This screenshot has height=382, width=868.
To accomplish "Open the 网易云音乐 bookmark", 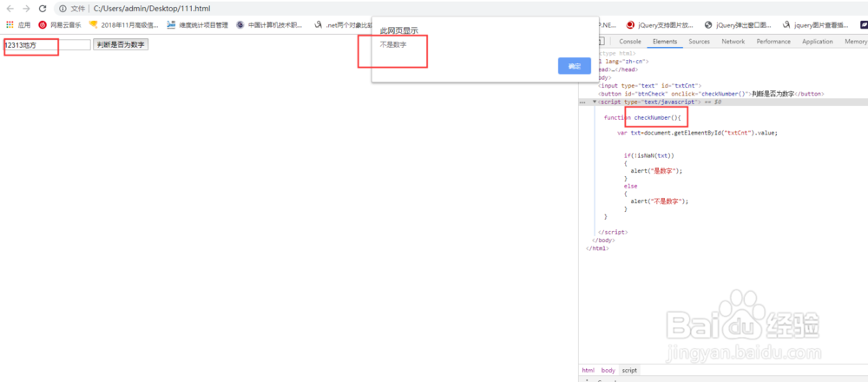I will [60, 25].
